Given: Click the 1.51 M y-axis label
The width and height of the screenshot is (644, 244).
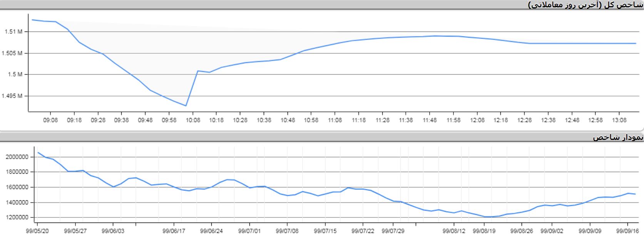Looking at the screenshot, I should (13, 32).
